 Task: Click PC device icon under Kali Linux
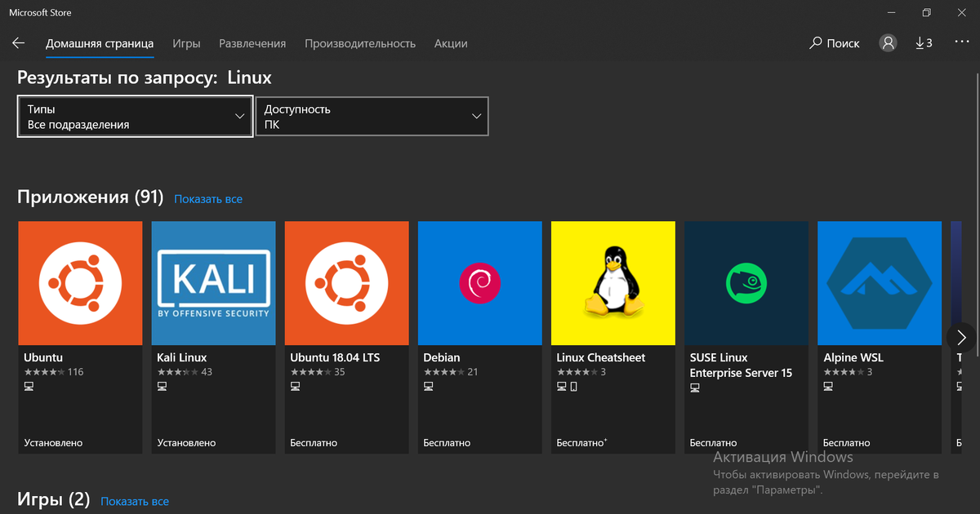(x=162, y=387)
